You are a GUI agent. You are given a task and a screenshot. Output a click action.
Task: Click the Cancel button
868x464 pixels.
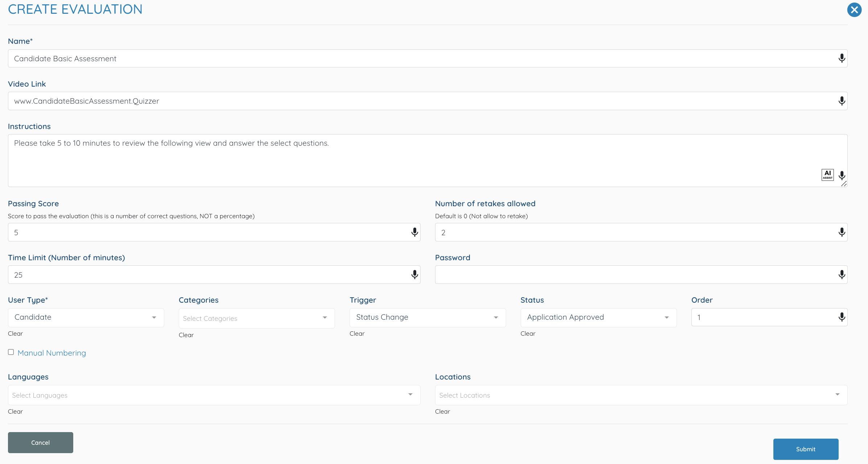point(41,443)
